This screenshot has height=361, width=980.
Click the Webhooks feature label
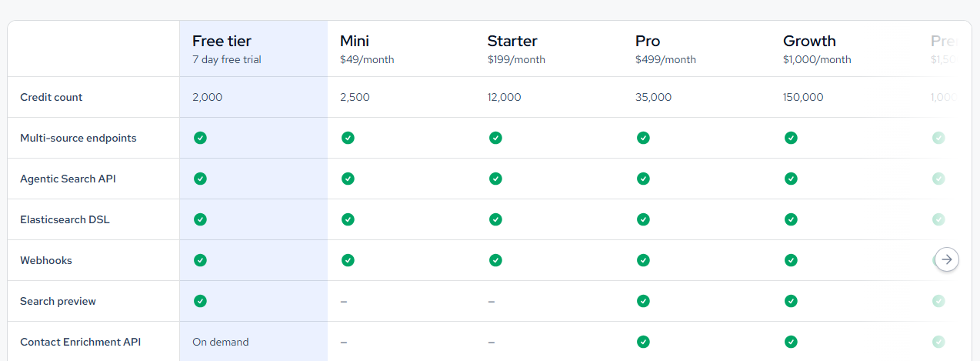46,260
